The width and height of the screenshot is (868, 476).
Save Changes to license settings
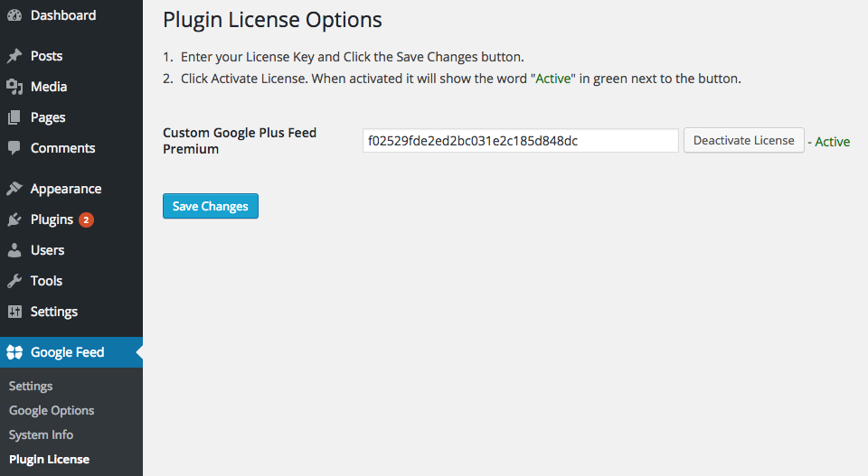pos(211,206)
